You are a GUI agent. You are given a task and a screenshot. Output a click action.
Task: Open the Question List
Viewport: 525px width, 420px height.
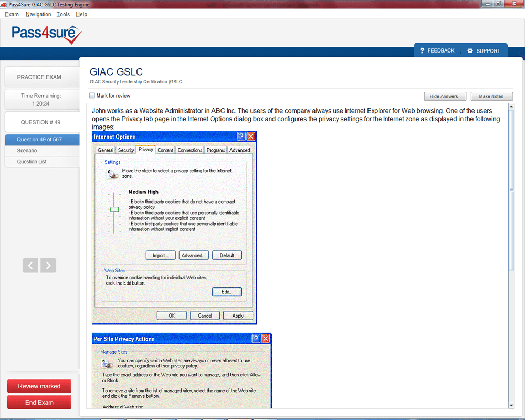42,161
